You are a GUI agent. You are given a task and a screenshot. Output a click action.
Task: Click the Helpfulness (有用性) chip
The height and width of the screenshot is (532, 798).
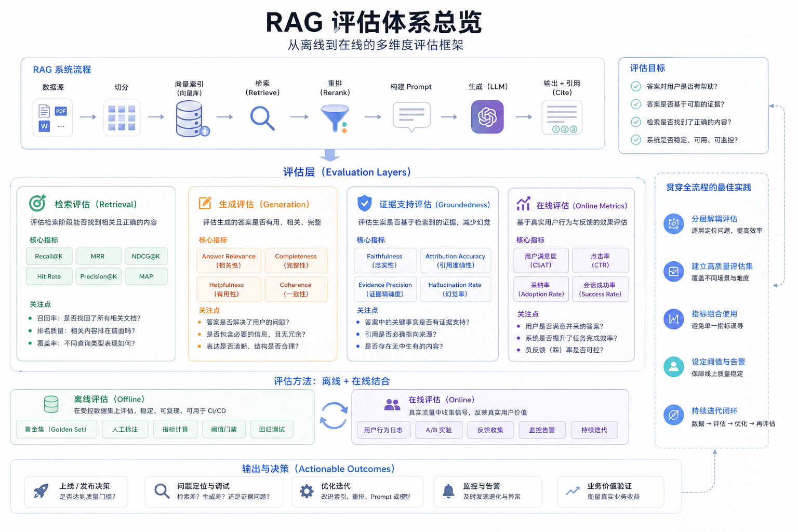[229, 289]
